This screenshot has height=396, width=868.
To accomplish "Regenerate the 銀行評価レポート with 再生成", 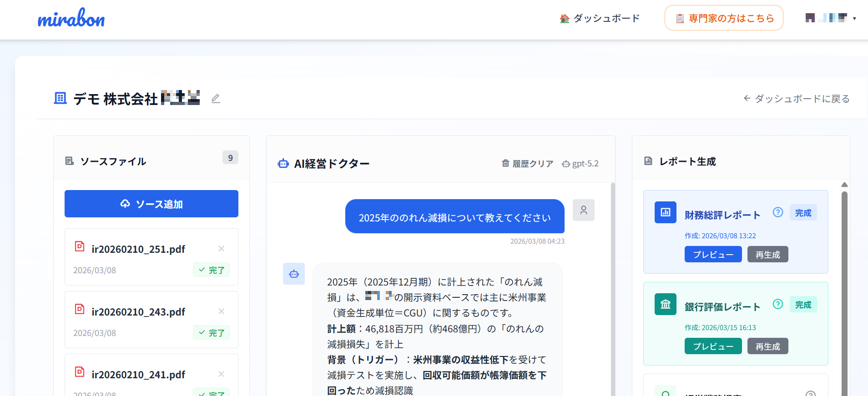I will (x=768, y=346).
